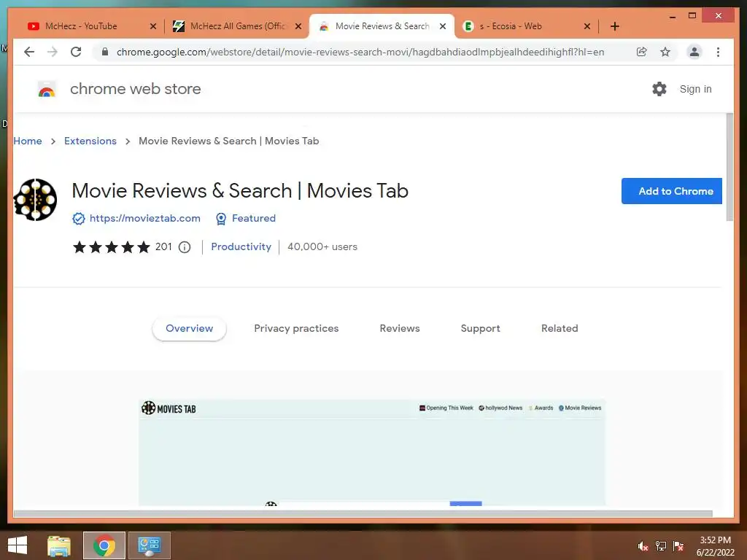
Task: Click the Featured award badge icon
Action: tap(221, 219)
